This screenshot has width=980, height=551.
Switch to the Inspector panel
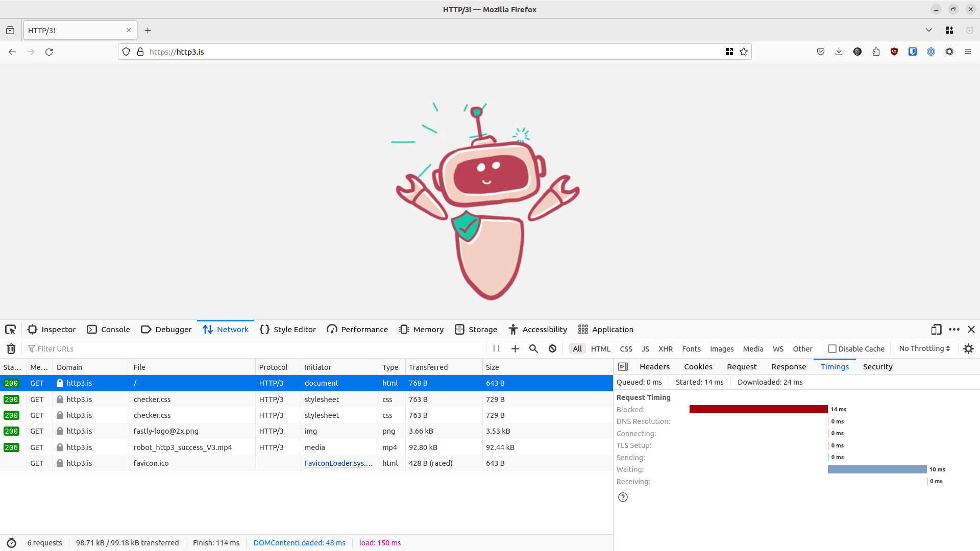point(52,330)
